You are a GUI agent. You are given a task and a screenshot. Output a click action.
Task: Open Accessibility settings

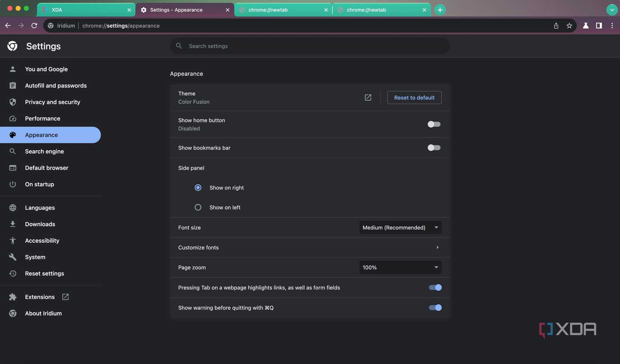tap(50, 241)
